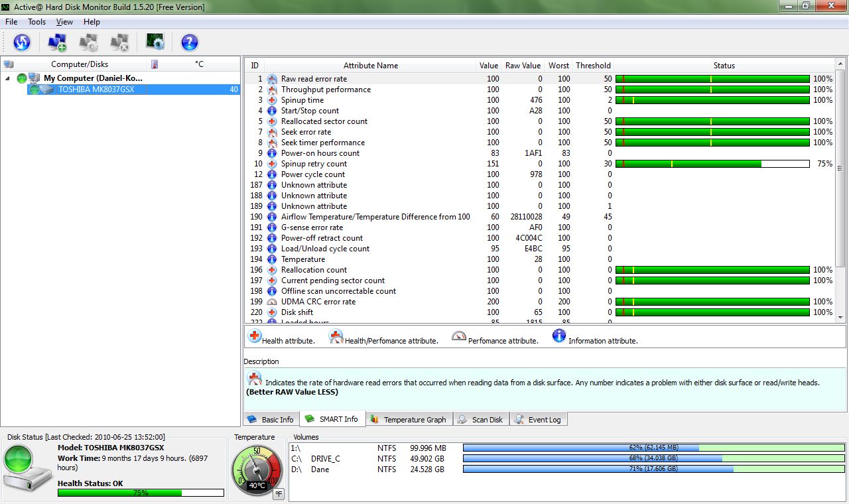Viewport: 849px width, 504px height.
Task: Click the Information attribute icon in legend
Action: point(559,336)
